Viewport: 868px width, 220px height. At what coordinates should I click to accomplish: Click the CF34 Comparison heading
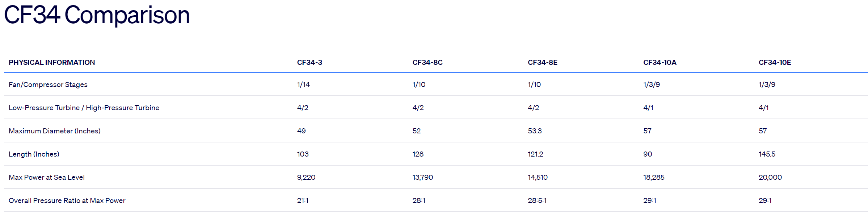tap(97, 15)
